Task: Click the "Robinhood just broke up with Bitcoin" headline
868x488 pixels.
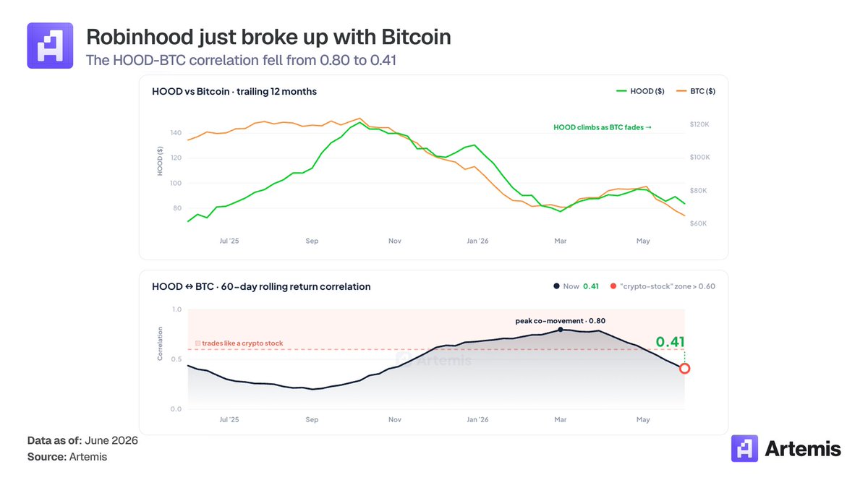Action: (x=268, y=37)
